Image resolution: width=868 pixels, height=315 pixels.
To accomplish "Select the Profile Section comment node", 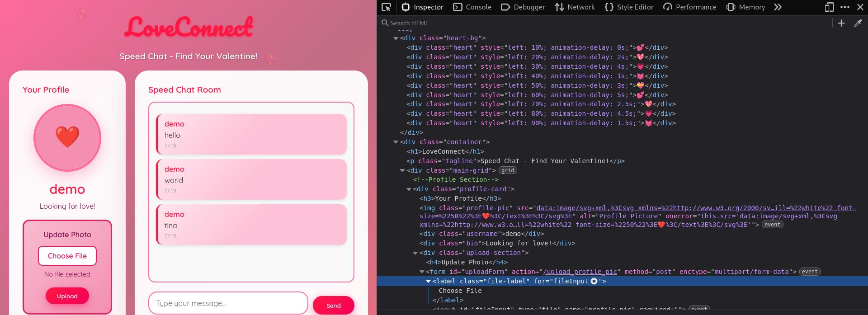I will coord(456,179).
